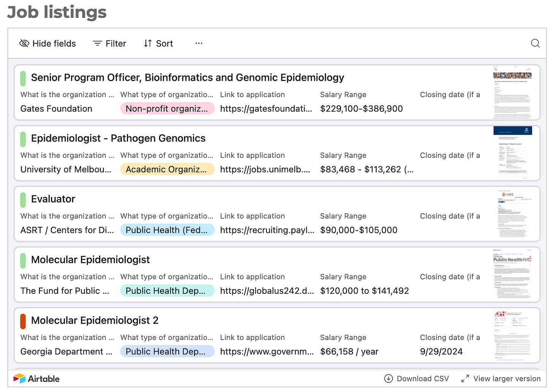Image resolution: width=553 pixels, height=392 pixels.
Task: Click the search magnifier icon
Action: point(535,43)
